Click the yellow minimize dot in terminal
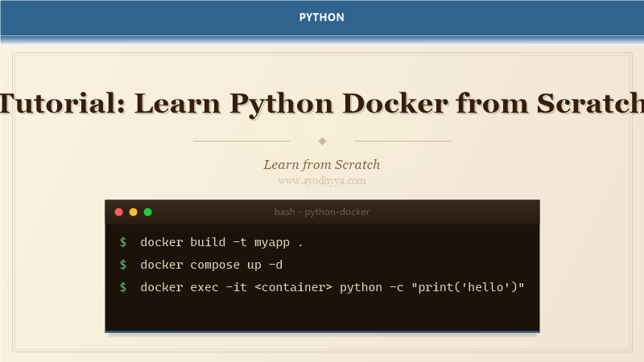The image size is (644, 362). coord(133,212)
